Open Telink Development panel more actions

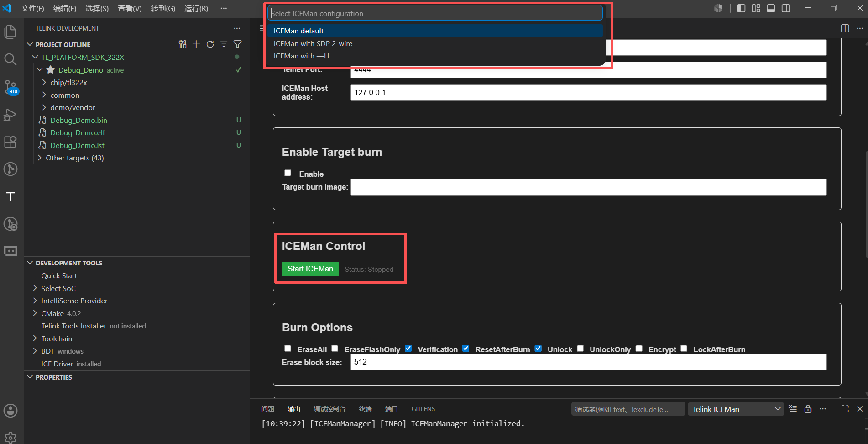(237, 28)
